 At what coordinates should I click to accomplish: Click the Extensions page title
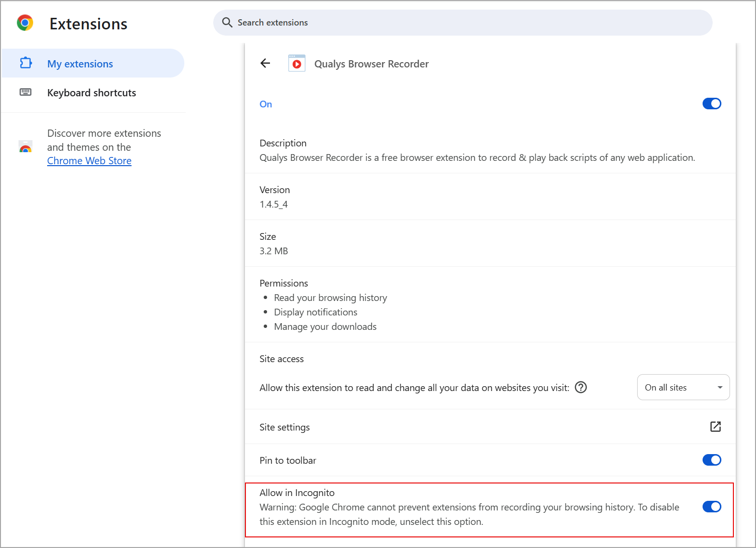89,24
